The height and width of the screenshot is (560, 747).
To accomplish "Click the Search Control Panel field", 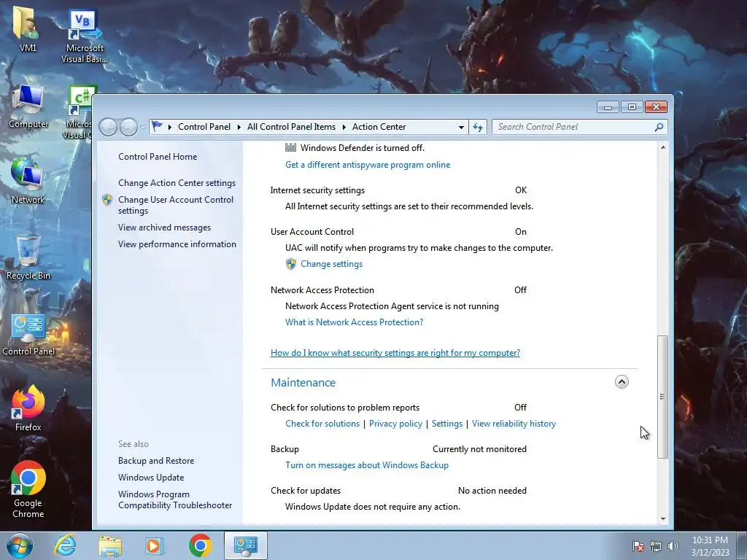I will point(580,127).
